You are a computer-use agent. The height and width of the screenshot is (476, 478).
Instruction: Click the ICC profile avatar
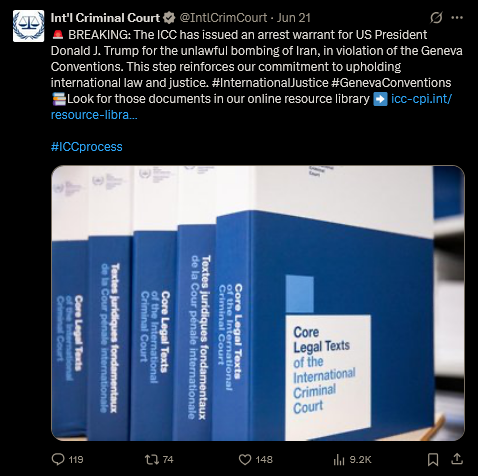[28, 26]
